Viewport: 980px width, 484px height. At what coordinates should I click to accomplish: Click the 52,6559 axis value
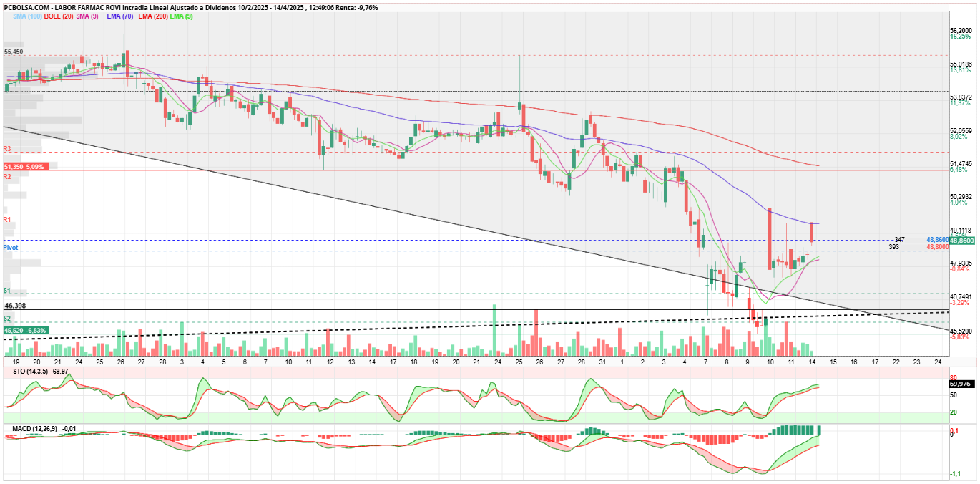tap(961, 130)
